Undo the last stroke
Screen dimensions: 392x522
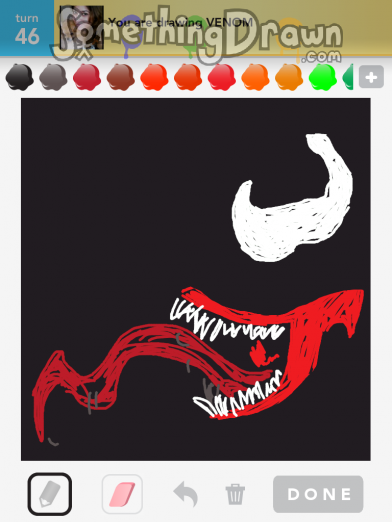click(186, 494)
